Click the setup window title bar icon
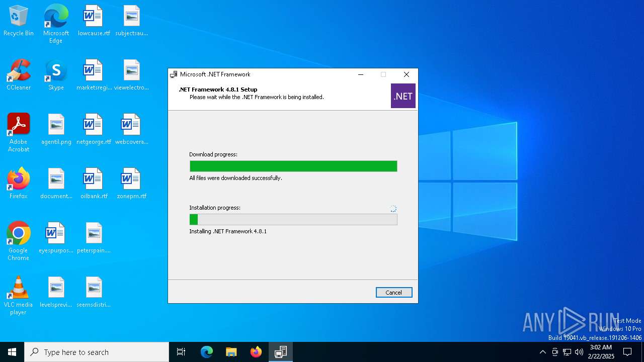Image resolution: width=644 pixels, height=362 pixels. pos(174,74)
